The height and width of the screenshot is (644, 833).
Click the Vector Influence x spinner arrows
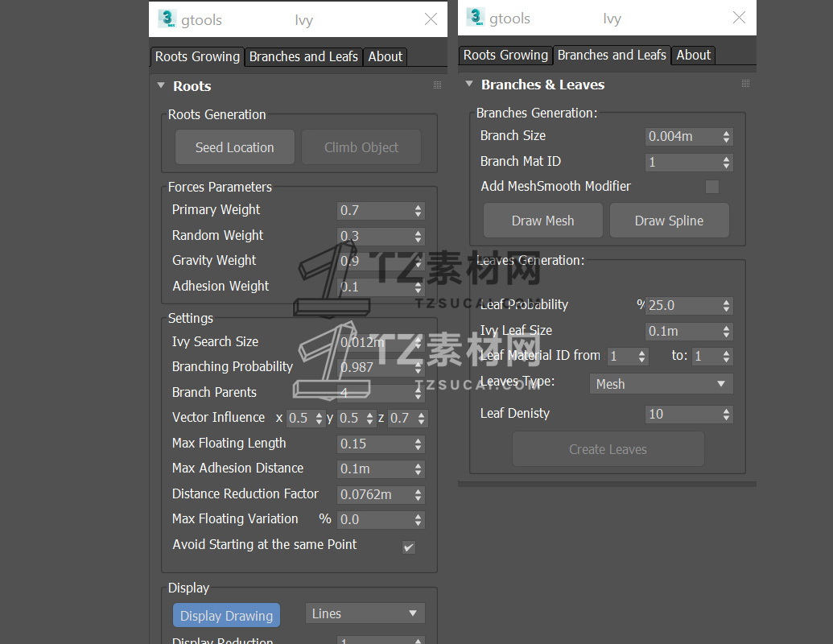pyautogui.click(x=319, y=419)
